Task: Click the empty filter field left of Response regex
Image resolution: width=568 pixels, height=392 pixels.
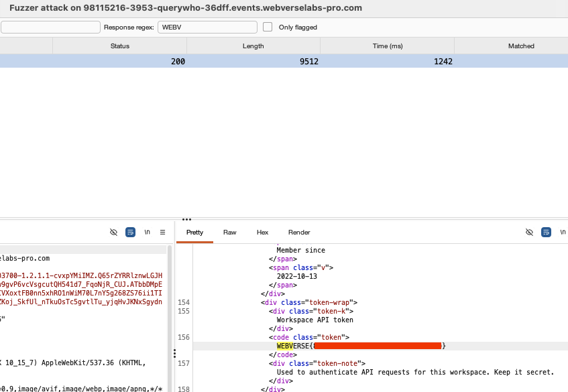Action: point(50,27)
